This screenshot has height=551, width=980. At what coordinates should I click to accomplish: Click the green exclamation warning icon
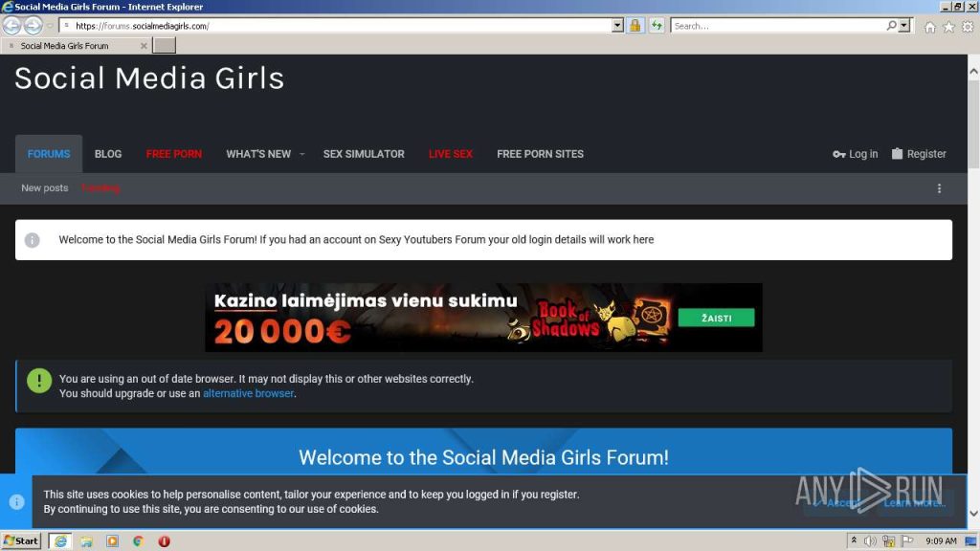(x=39, y=381)
